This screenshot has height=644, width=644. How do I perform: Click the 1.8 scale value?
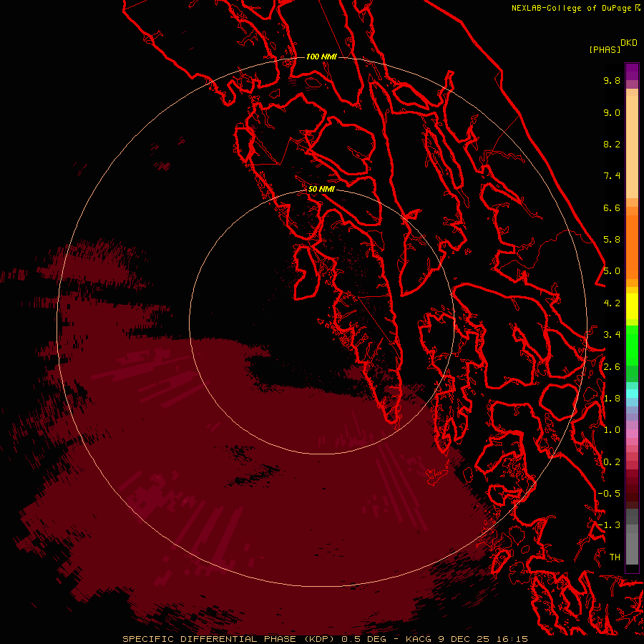(x=612, y=399)
